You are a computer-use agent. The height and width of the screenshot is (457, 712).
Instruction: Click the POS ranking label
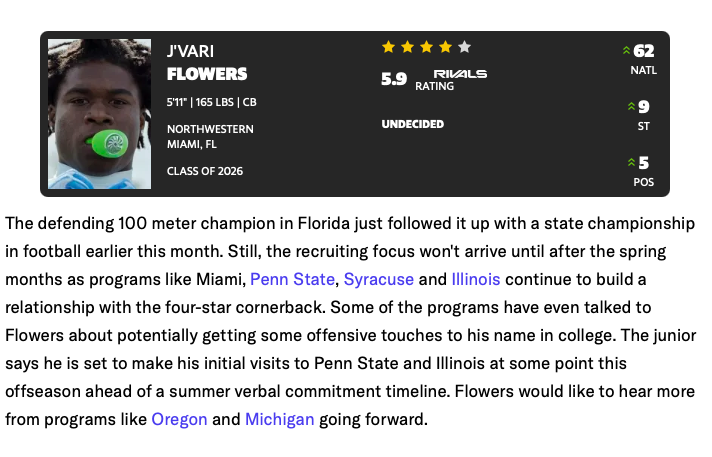click(x=644, y=182)
